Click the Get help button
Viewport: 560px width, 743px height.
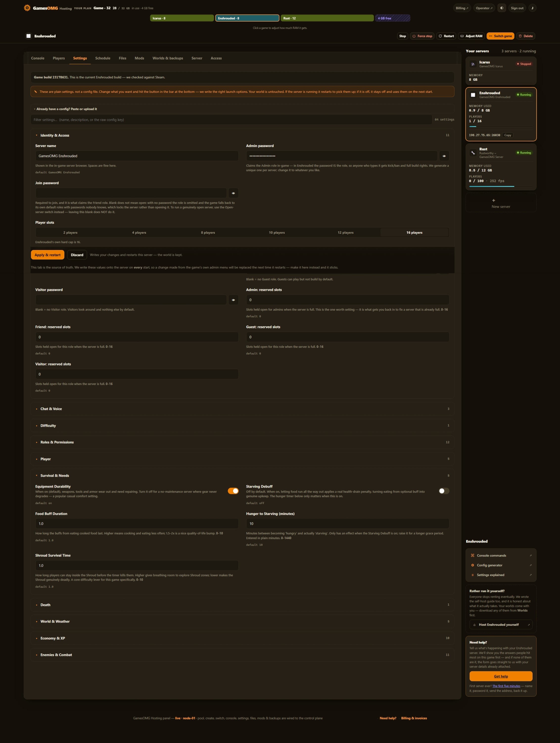coord(501,676)
